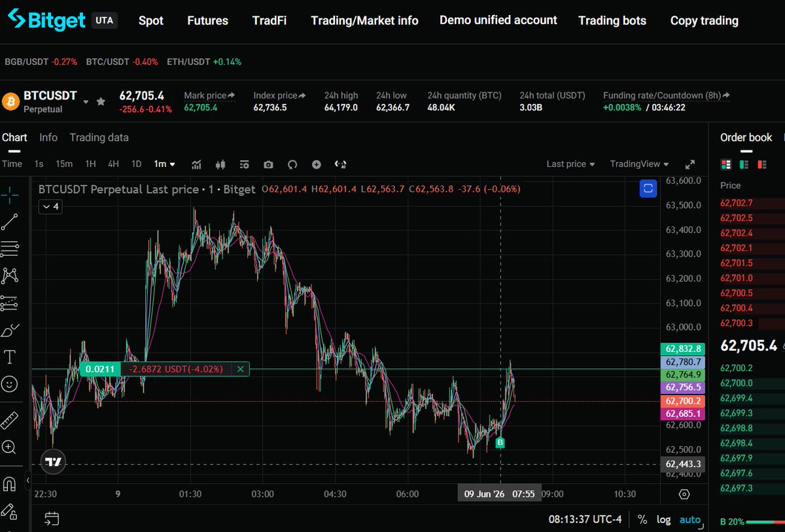Open the BGB/USDT ticker link
The image size is (785, 532).
pos(41,62)
